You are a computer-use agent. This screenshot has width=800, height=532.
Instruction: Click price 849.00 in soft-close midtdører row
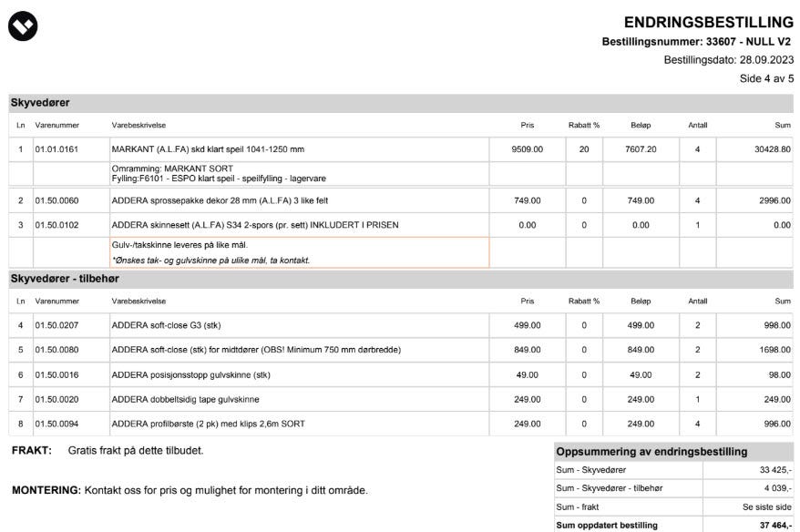click(527, 350)
